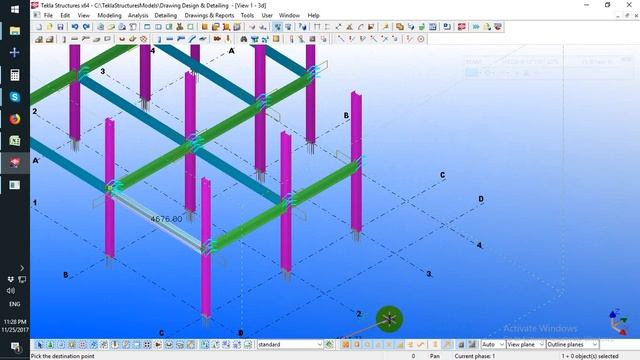Select the steel curved beam tool

point(192,39)
